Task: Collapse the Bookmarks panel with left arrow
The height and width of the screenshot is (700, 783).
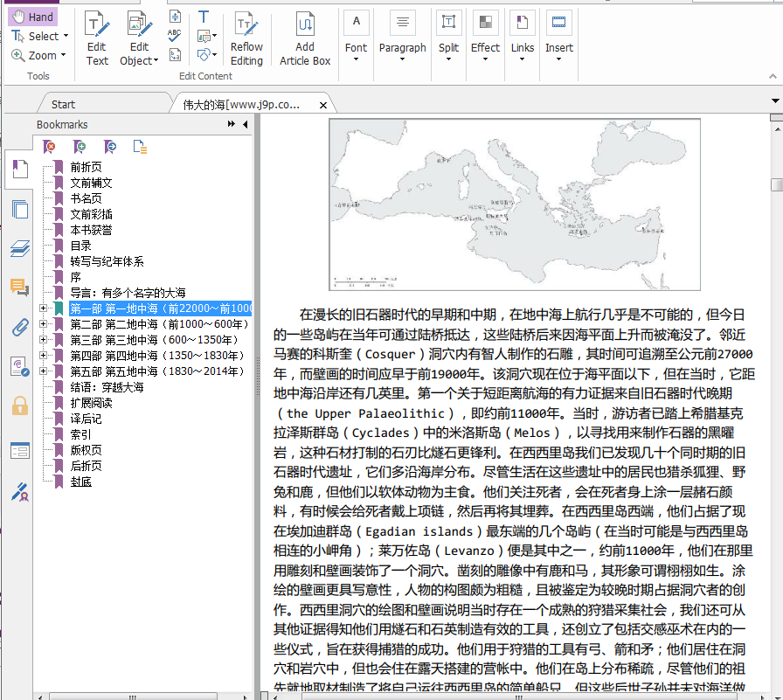Action: [x=246, y=125]
